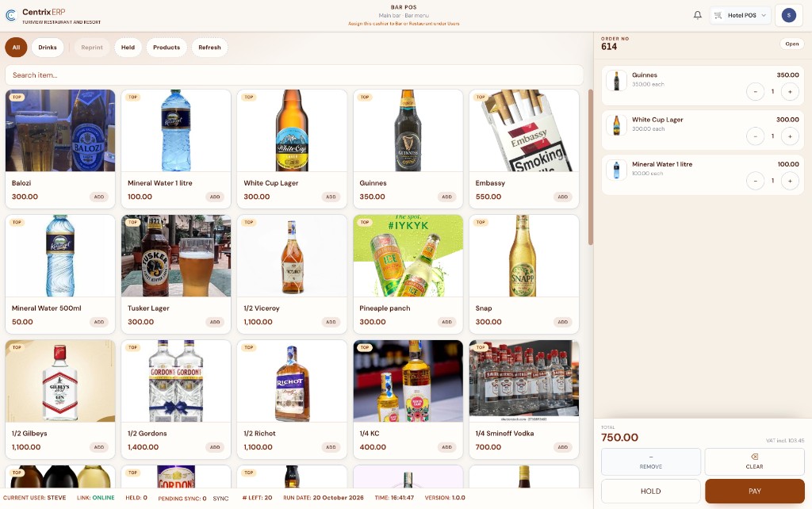812x509 pixels.
Task: Add Embassy to the order
Action: (562, 197)
